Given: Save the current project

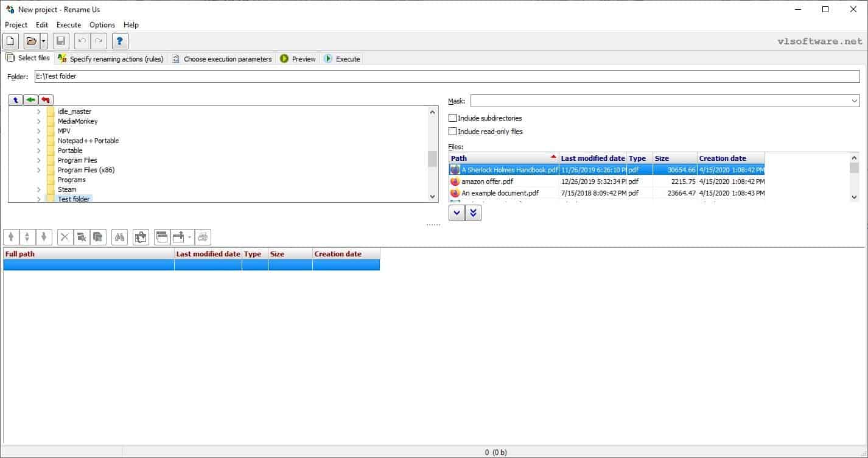Looking at the screenshot, I should [61, 41].
